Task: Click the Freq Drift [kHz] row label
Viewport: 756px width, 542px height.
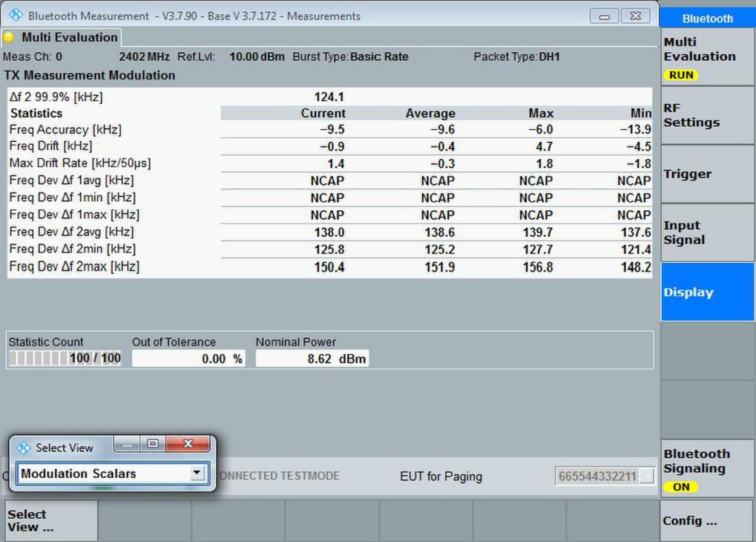Action: click(50, 146)
